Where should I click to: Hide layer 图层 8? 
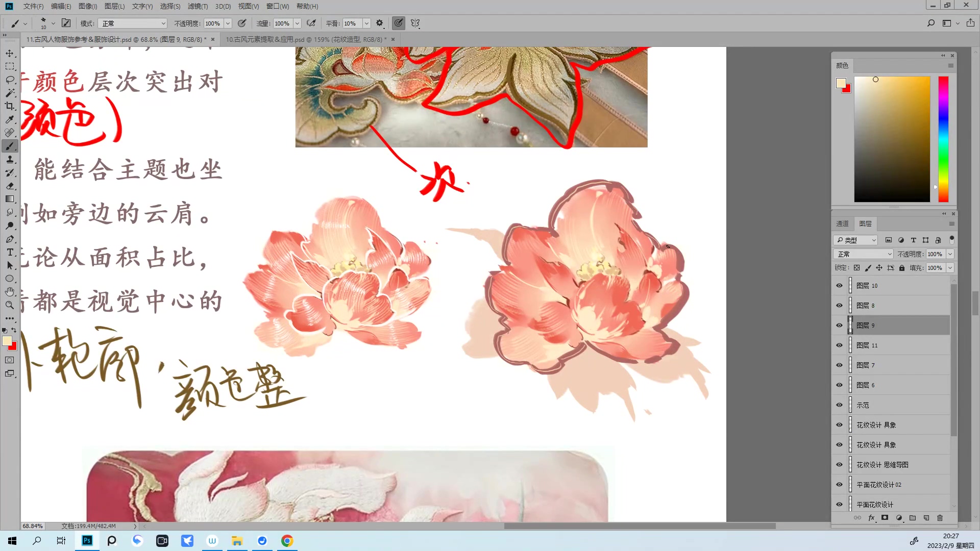(839, 306)
